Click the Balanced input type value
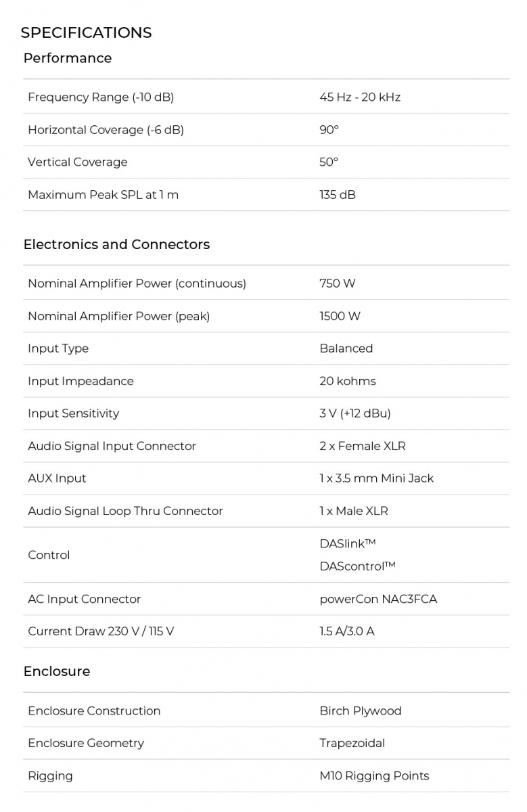This screenshot has width=527, height=812. tap(346, 348)
